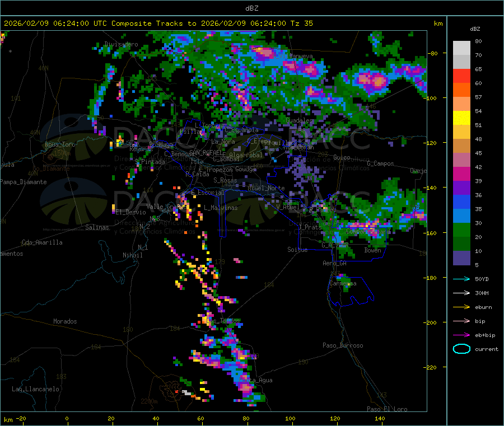Select the 60 dBZ orange color swatch
The height and width of the screenshot is (426, 504).
tap(461, 90)
